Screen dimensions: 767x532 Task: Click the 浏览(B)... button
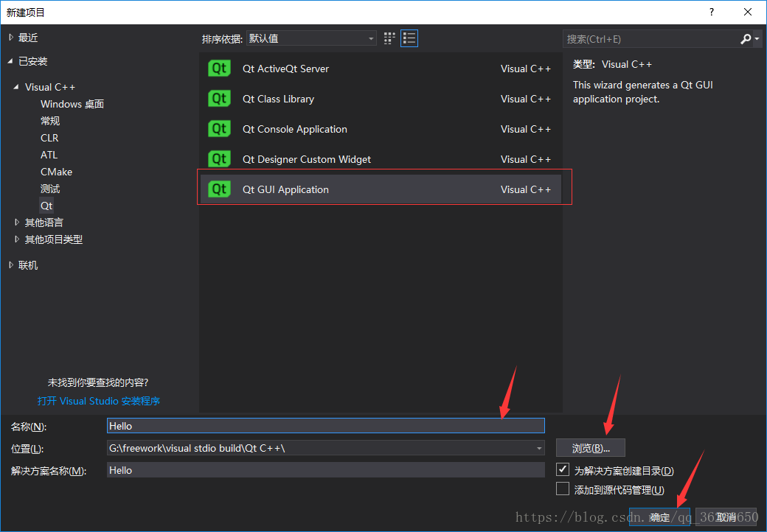tap(591, 448)
